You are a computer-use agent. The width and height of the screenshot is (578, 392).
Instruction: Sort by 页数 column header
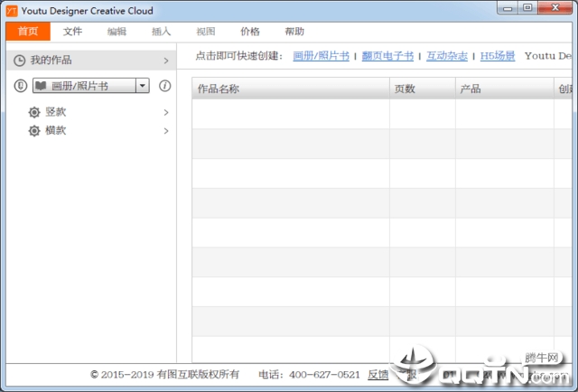[423, 89]
